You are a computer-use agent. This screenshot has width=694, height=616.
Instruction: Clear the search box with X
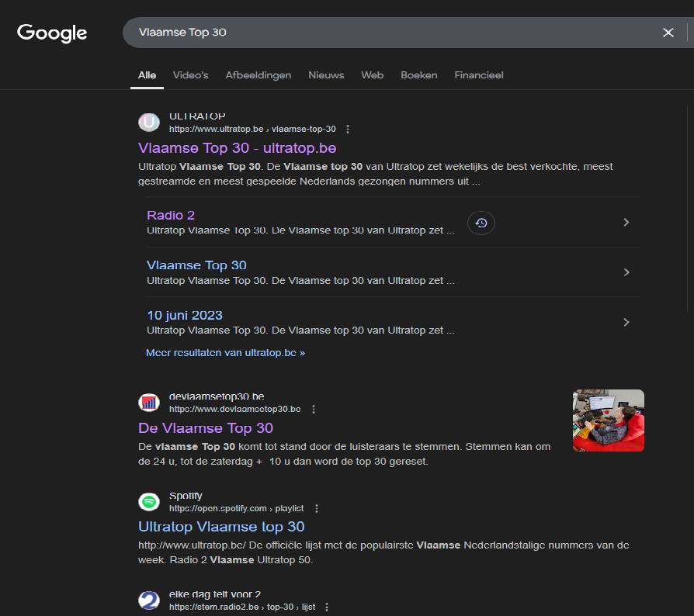(x=668, y=33)
